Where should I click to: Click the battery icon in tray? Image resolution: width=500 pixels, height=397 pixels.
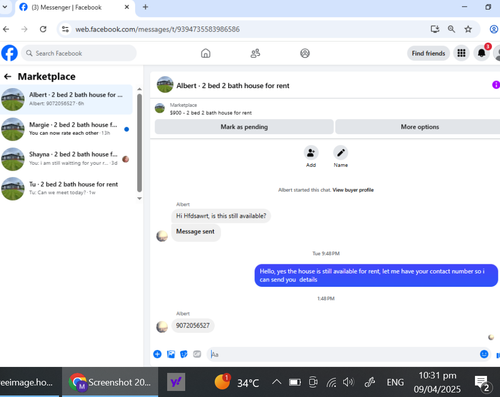point(295,382)
